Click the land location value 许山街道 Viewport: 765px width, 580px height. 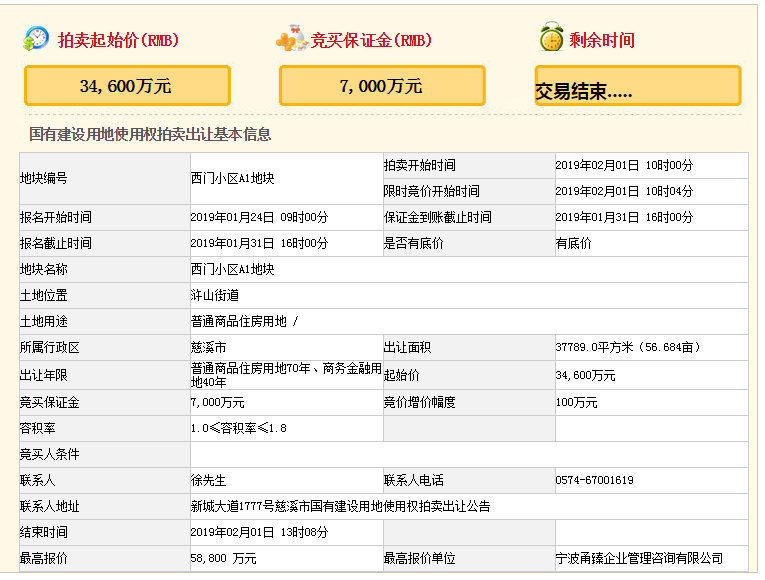pos(214,296)
